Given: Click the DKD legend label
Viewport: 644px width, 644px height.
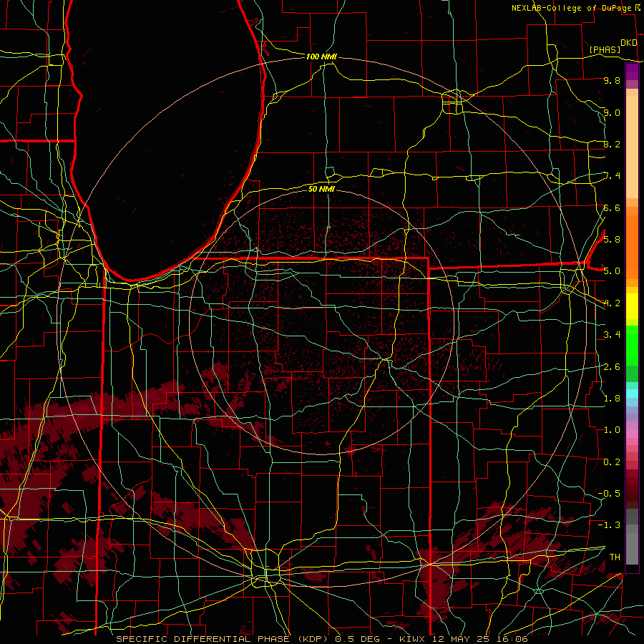Looking at the screenshot, I should pyautogui.click(x=628, y=43).
